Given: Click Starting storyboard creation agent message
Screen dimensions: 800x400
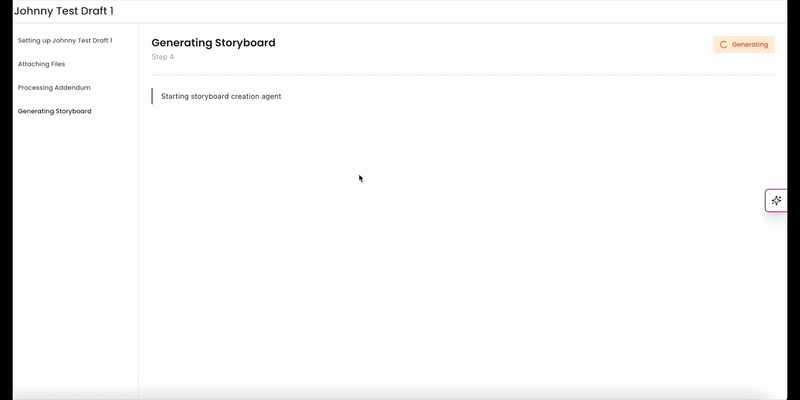Looking at the screenshot, I should 221,96.
